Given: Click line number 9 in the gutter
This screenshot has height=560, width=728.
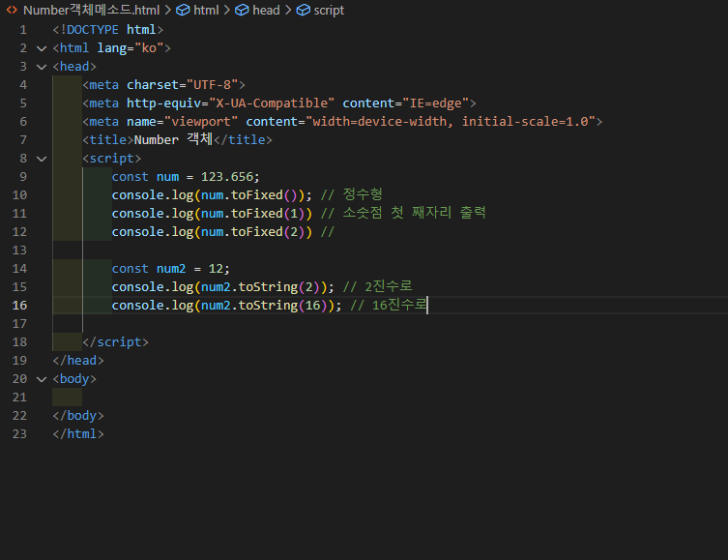Looking at the screenshot, I should (23, 176).
